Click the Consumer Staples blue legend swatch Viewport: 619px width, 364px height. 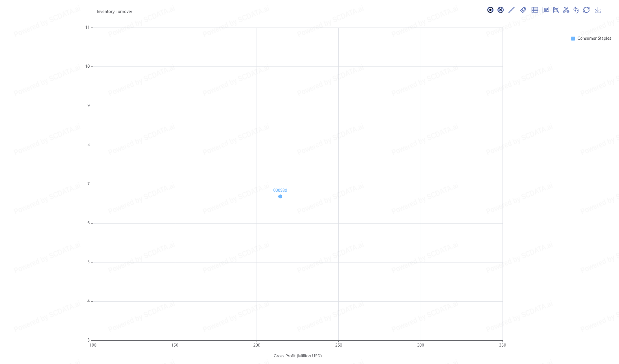tap(573, 39)
